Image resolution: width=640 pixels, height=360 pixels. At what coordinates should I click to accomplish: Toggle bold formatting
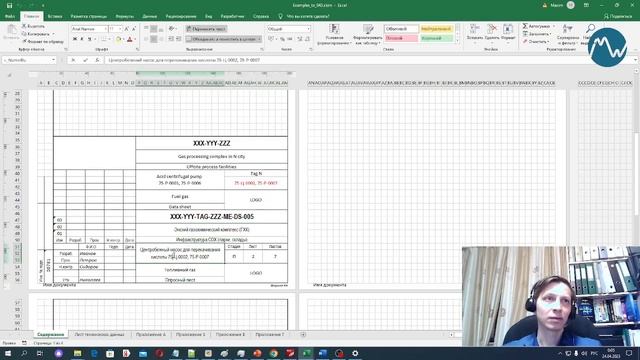[75, 39]
